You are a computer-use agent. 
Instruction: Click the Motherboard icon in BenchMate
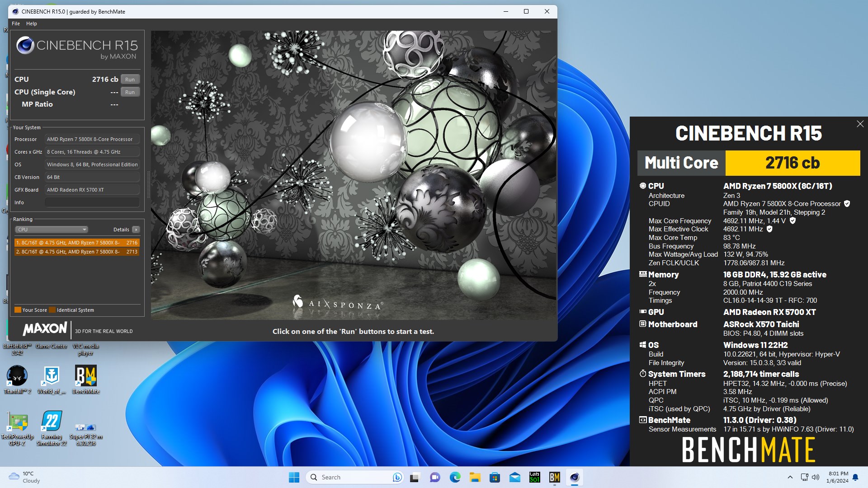pos(643,324)
